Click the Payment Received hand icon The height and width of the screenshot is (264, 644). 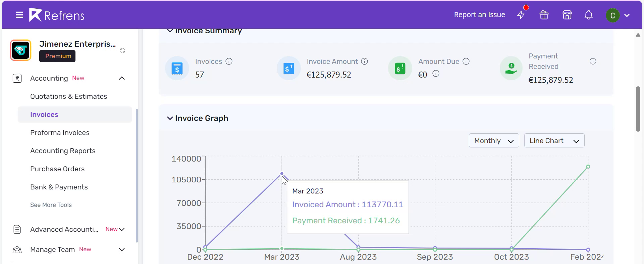point(511,68)
